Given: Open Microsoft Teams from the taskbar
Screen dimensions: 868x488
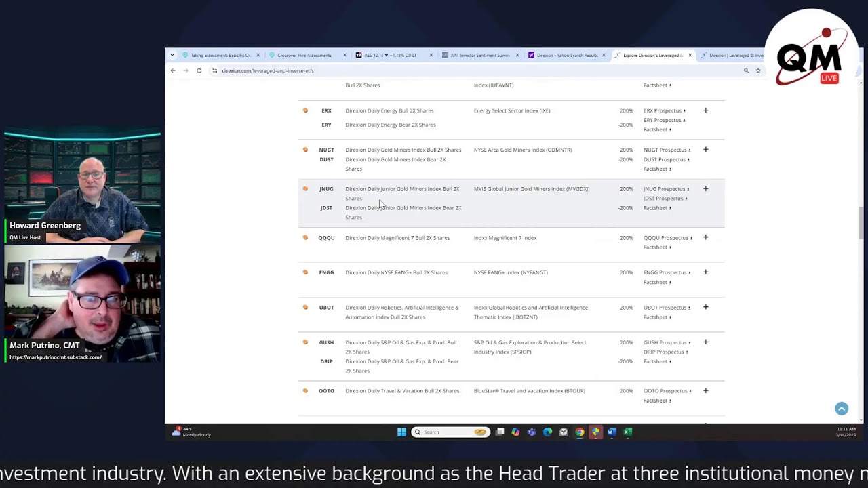Looking at the screenshot, I should pos(531,432).
